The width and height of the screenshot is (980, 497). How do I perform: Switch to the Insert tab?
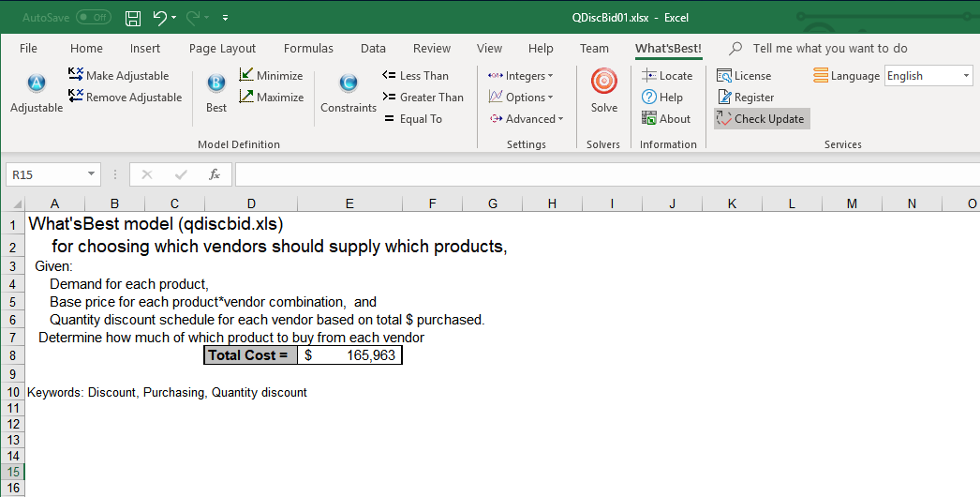(x=145, y=48)
